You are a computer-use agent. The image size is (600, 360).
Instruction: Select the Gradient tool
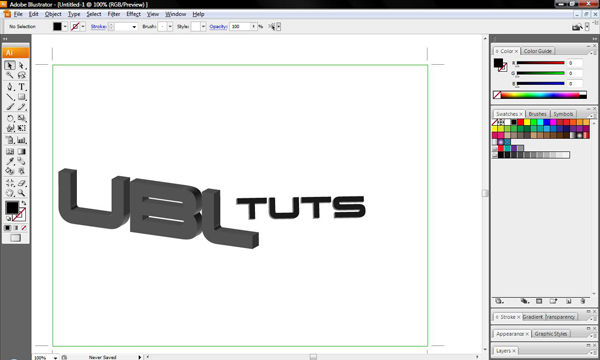pyautogui.click(x=21, y=151)
